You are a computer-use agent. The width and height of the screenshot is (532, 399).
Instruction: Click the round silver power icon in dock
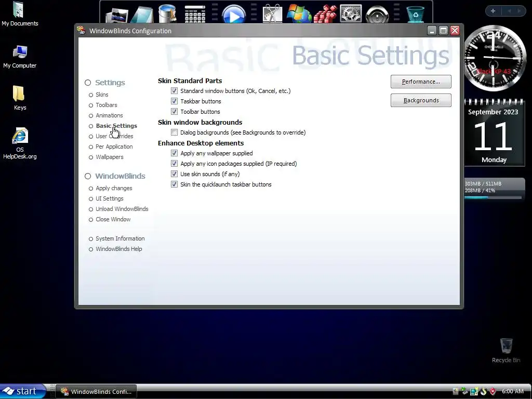[377, 14]
